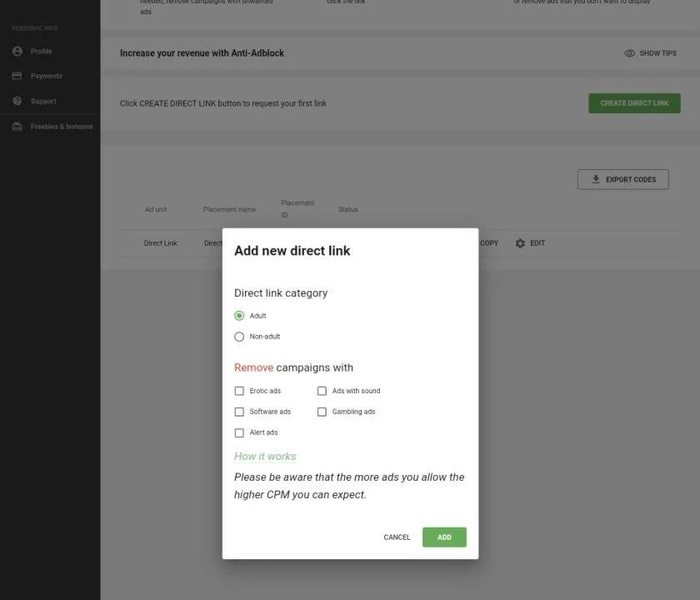This screenshot has width=700, height=600.
Task: Tick the Software ads checkbox
Action: pyautogui.click(x=239, y=412)
